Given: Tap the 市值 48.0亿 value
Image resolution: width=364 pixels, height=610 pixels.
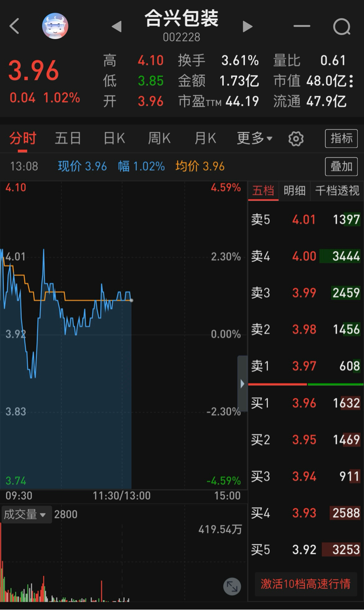Looking at the screenshot, I should coord(327,81).
